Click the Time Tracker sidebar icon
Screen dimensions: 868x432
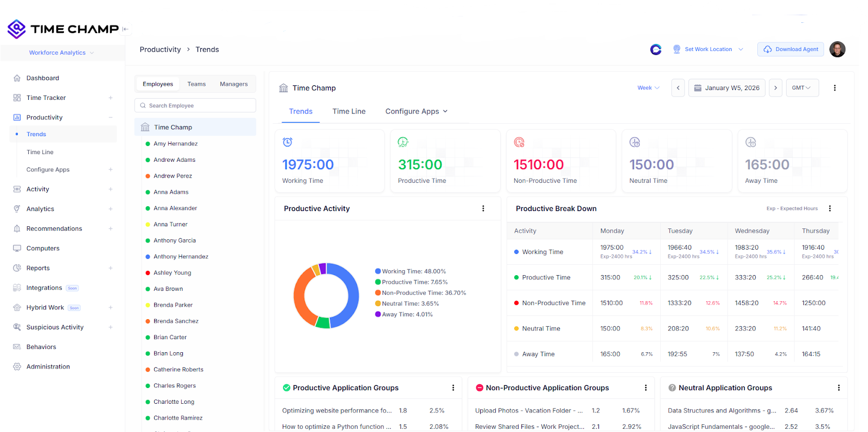(x=17, y=98)
